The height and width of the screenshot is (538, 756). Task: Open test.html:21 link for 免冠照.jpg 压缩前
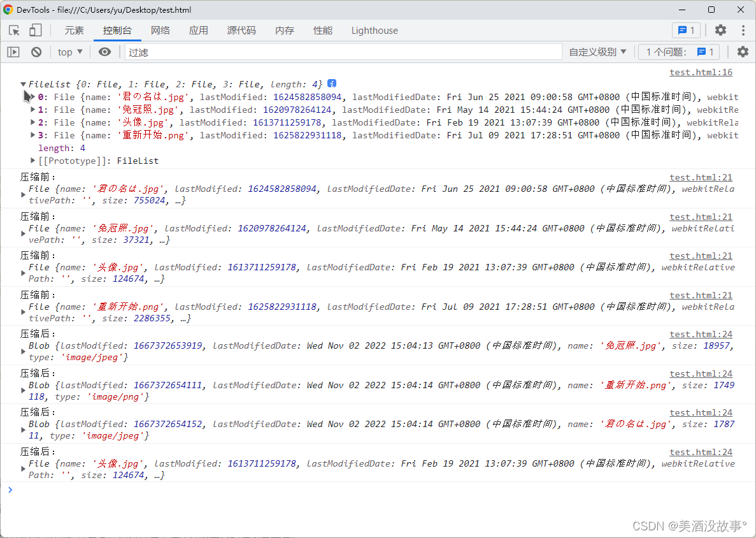click(x=701, y=217)
